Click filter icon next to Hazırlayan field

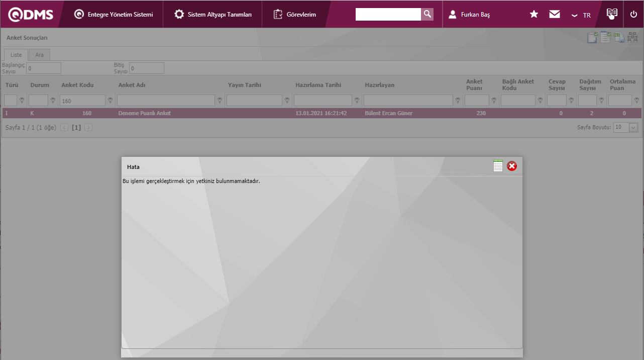pos(458,101)
